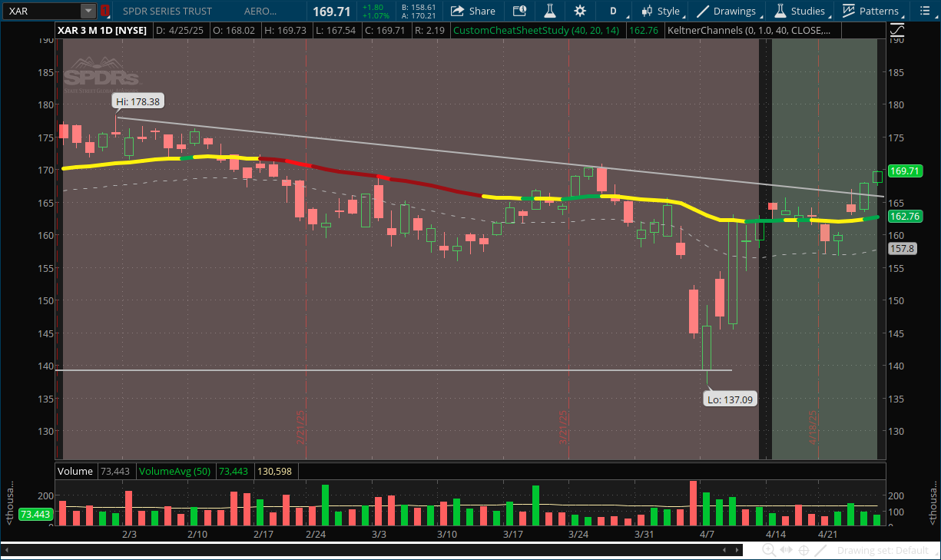Viewport: 941px width, 560px height.
Task: Click the Studies flask icon
Action: (x=780, y=11)
